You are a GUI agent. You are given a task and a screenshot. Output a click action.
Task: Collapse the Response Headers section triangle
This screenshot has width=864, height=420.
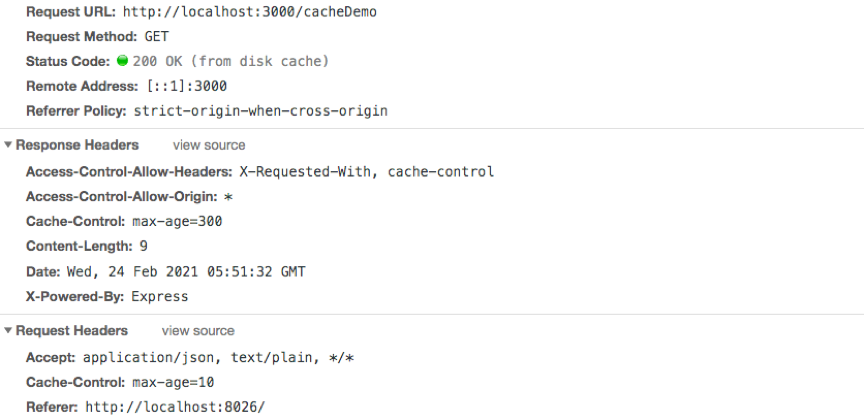tap(8, 146)
